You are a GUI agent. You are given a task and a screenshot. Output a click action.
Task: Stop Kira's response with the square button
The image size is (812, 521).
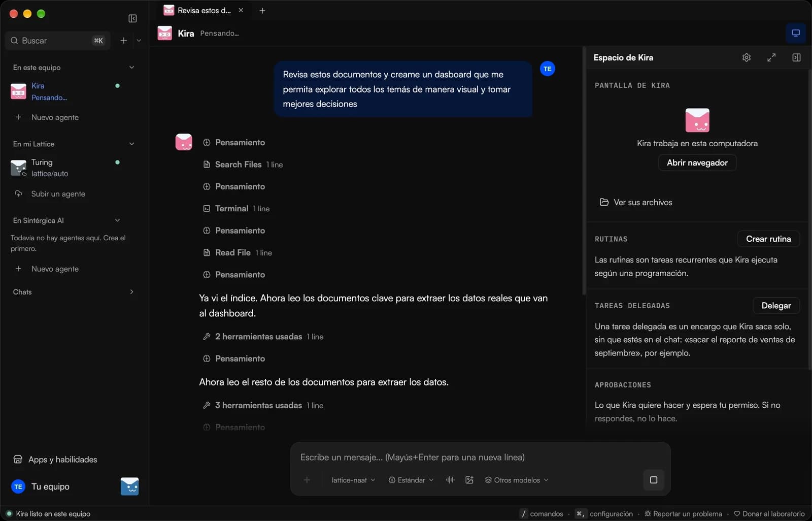coord(654,480)
